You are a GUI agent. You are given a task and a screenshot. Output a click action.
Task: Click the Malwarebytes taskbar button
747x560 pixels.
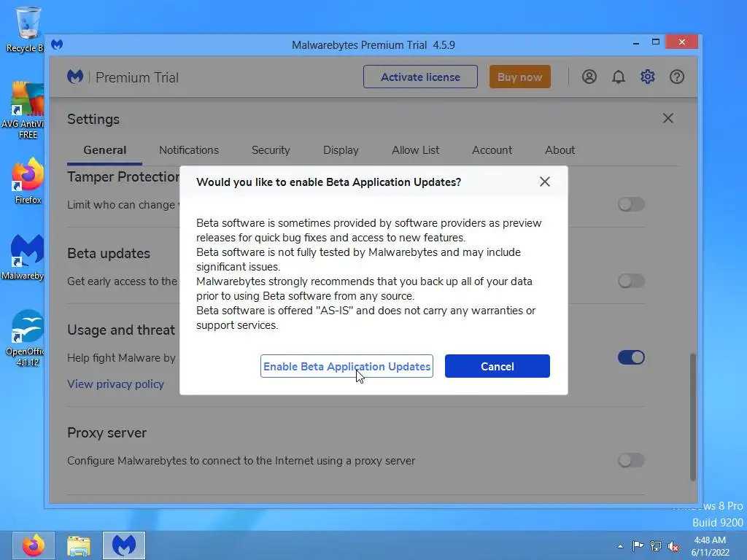pos(124,545)
